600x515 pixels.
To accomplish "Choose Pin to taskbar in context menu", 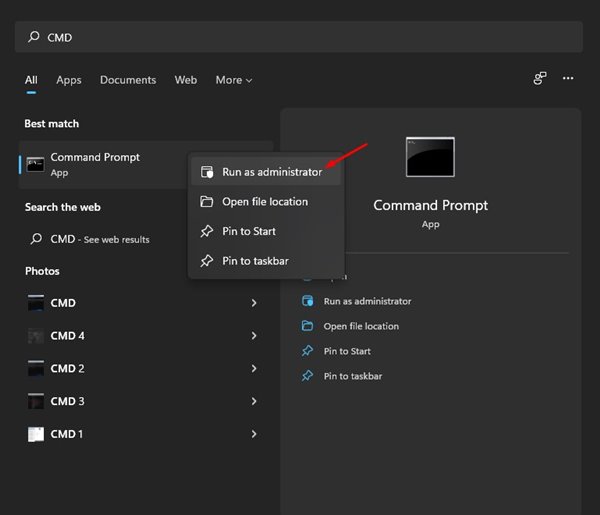I will pos(254,261).
